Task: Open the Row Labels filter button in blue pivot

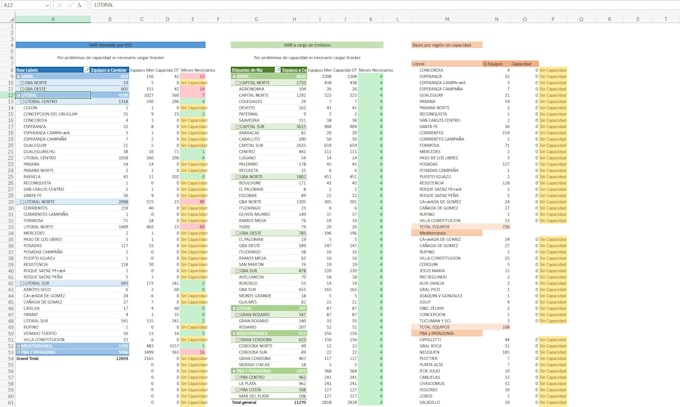Action: [86, 70]
